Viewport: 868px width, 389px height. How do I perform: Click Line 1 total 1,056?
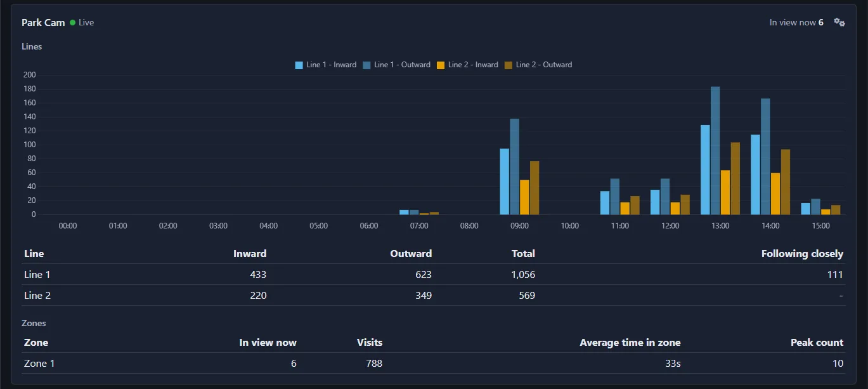523,275
